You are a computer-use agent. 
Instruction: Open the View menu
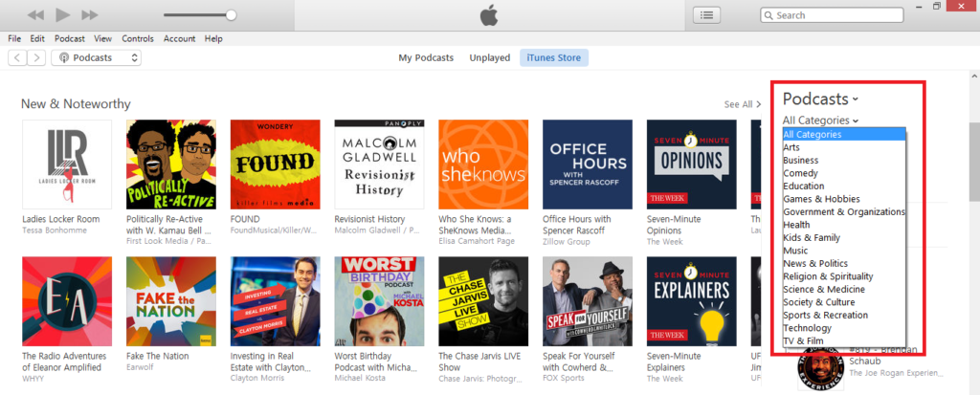103,39
